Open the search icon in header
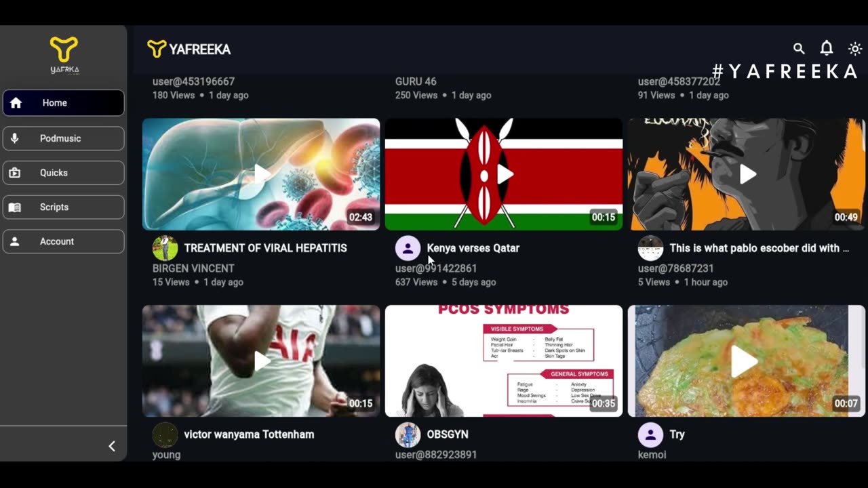Screen dimensions: 868x488 click(799, 49)
